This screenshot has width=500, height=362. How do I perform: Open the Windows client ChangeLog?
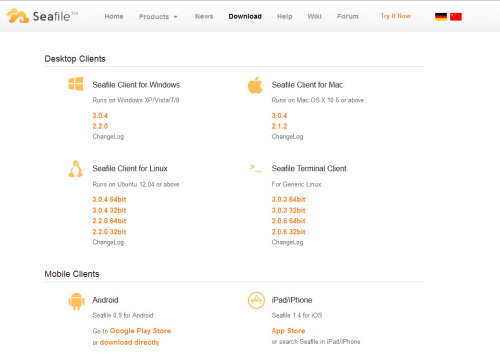pos(108,137)
